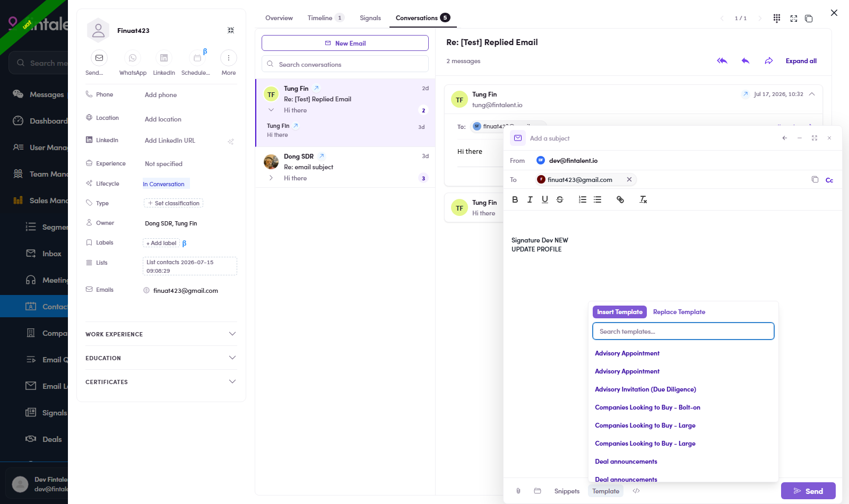The image size is (849, 504).
Task: Insert a bulleted list
Action: point(597,199)
